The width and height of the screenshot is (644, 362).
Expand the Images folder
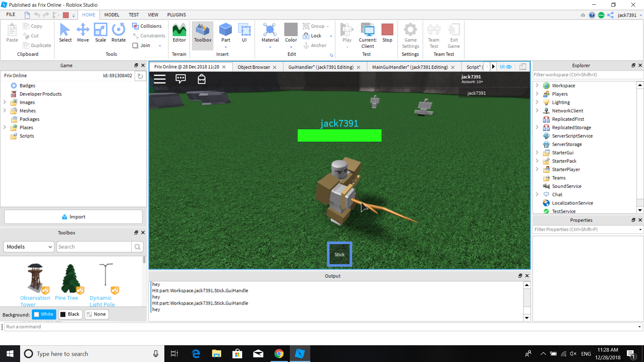pos(5,102)
